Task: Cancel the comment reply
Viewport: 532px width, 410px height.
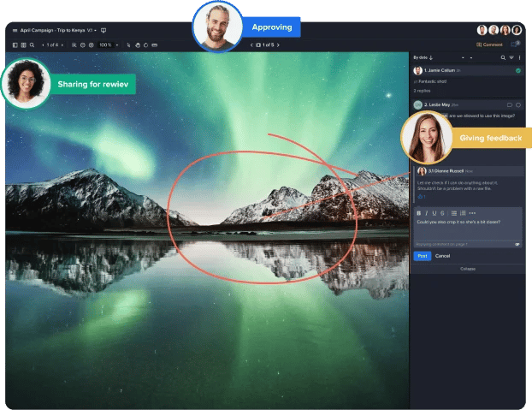Action: (x=442, y=256)
